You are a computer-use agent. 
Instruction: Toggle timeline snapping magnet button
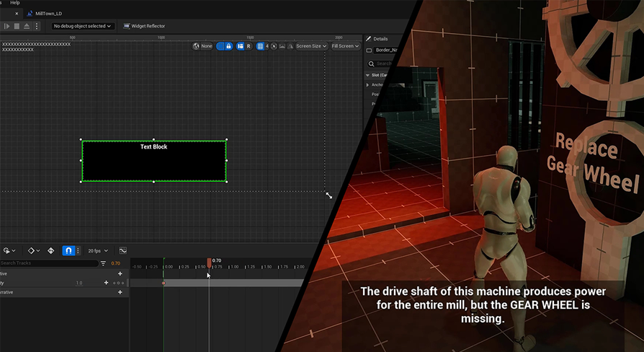tap(68, 250)
